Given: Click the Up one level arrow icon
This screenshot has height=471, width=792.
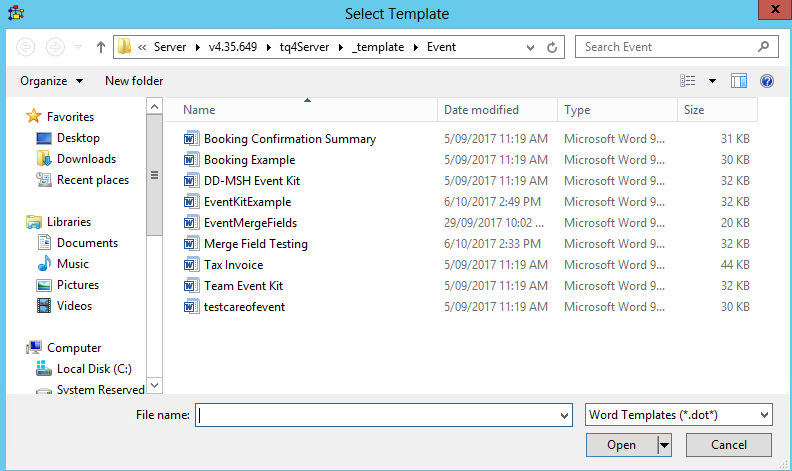Looking at the screenshot, I should coord(101,47).
